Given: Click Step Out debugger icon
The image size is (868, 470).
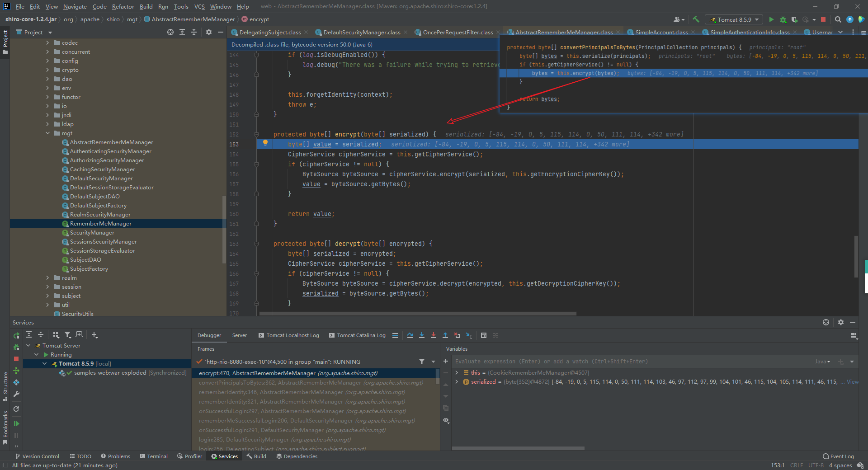Looking at the screenshot, I should click(x=445, y=335).
